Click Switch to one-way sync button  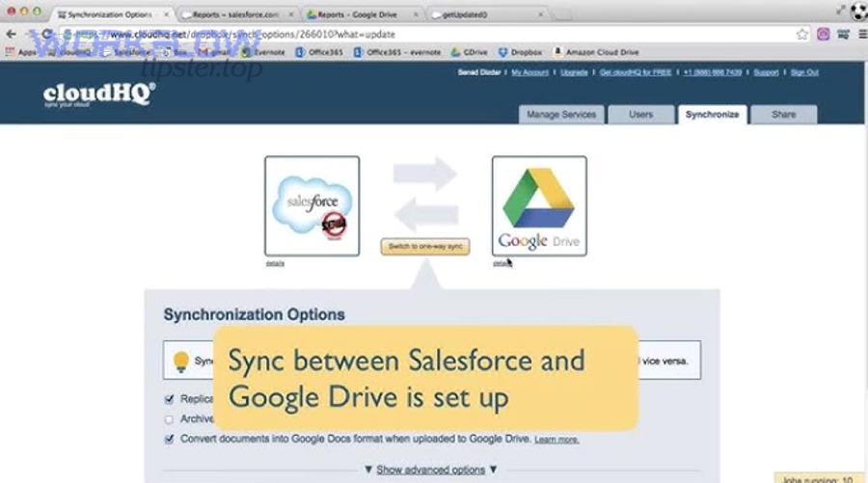tap(425, 246)
